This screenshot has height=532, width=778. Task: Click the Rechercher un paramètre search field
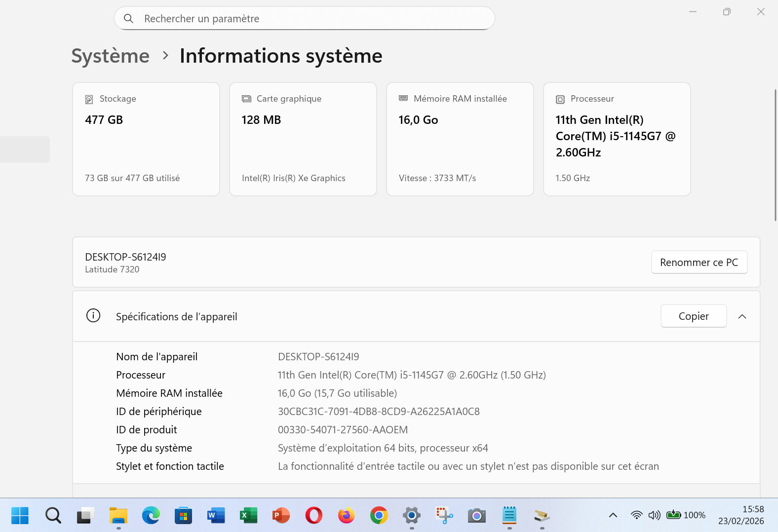point(304,19)
